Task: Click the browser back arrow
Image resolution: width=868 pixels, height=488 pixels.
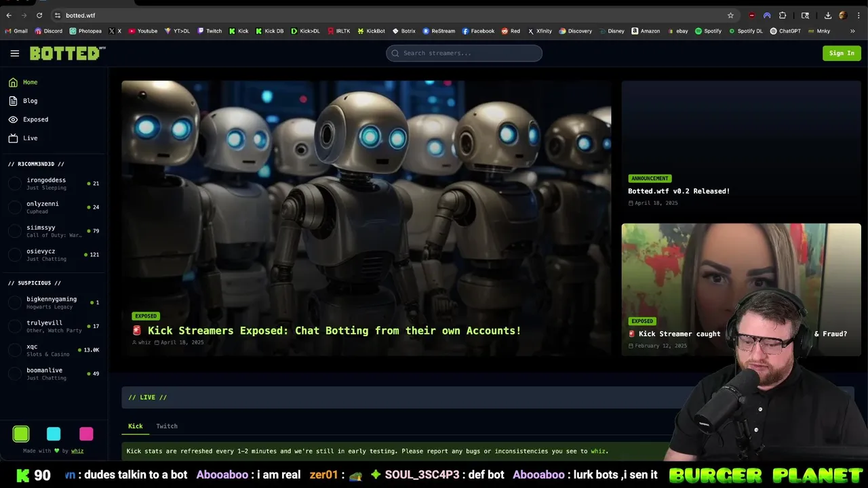Action: click(9, 15)
